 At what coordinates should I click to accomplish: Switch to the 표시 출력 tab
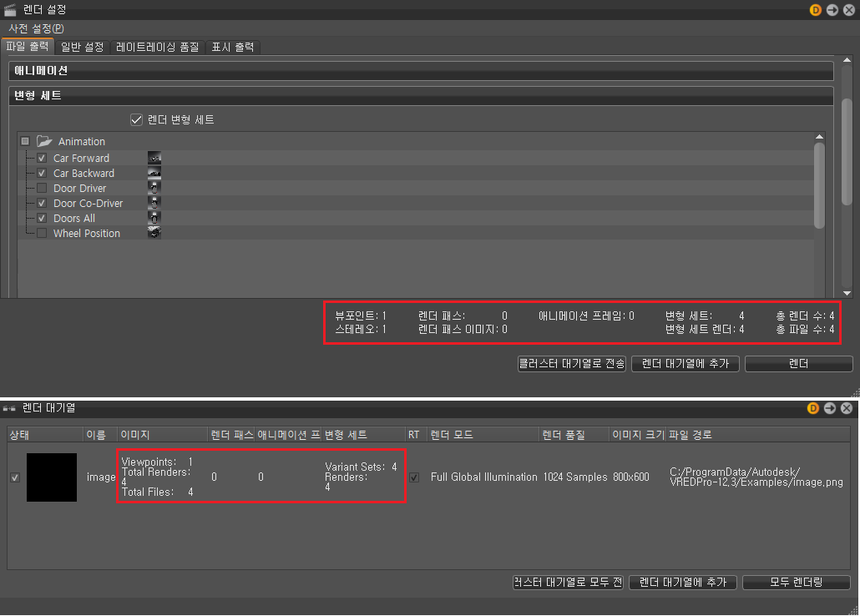click(233, 48)
